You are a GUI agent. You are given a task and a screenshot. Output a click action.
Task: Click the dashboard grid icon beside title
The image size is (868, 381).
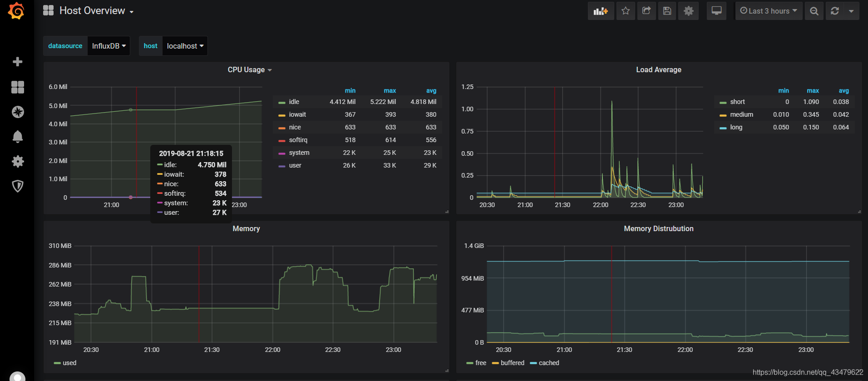click(48, 10)
